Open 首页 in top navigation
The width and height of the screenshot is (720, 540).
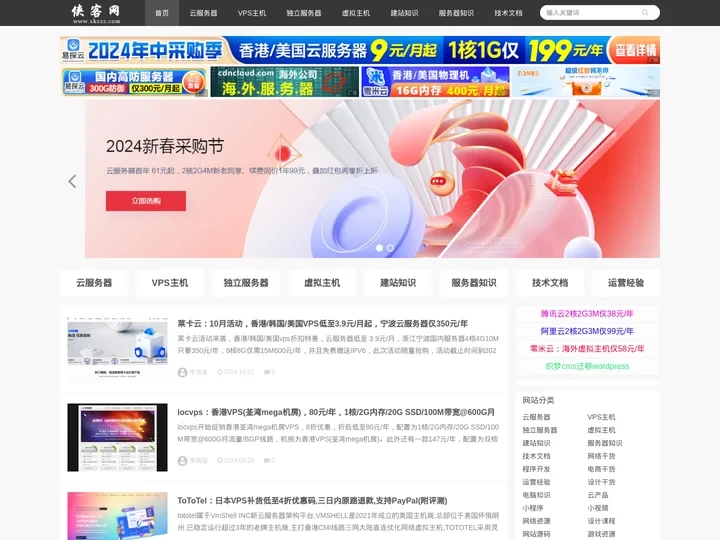[x=162, y=13]
